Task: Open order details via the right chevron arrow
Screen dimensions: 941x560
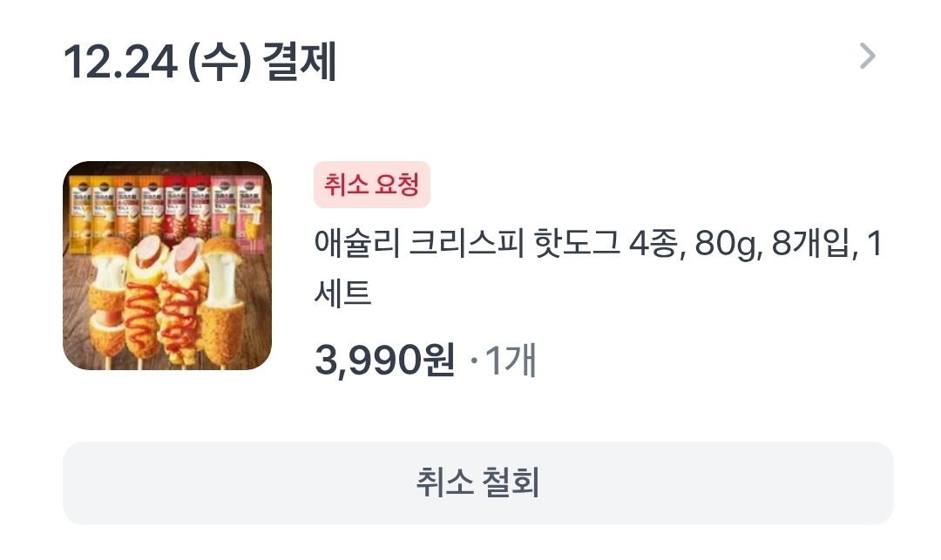Action: coord(868,57)
